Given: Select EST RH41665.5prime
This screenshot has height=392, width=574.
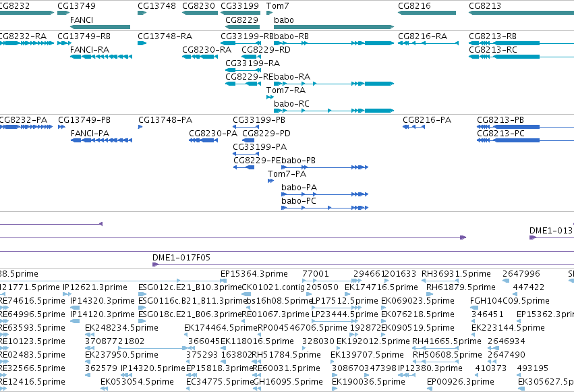Looking at the screenshot, I should tap(447, 341).
